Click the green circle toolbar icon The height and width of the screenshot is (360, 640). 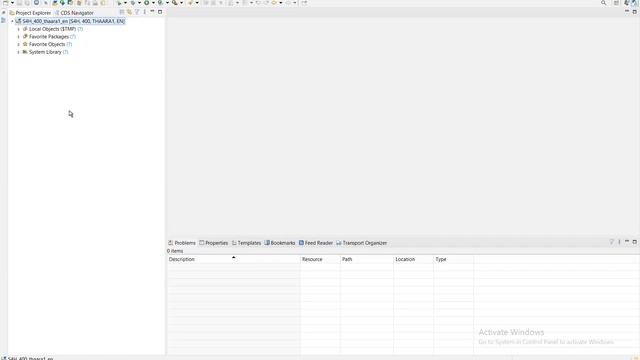click(147, 3)
